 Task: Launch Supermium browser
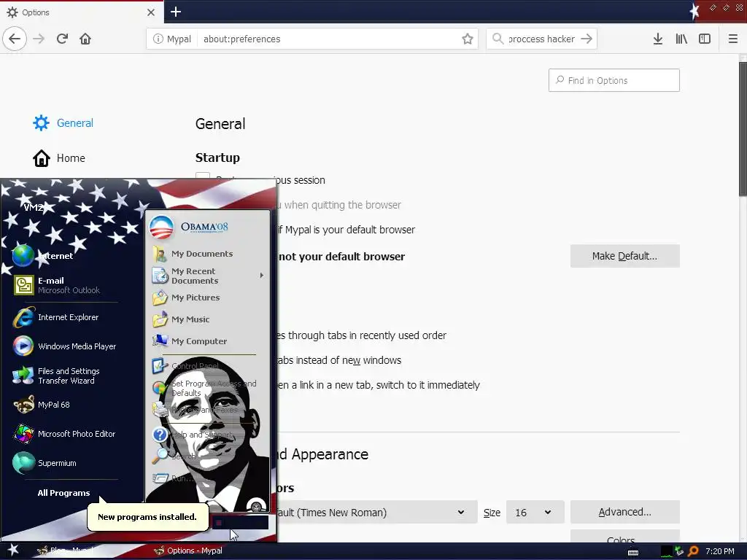coord(45,463)
